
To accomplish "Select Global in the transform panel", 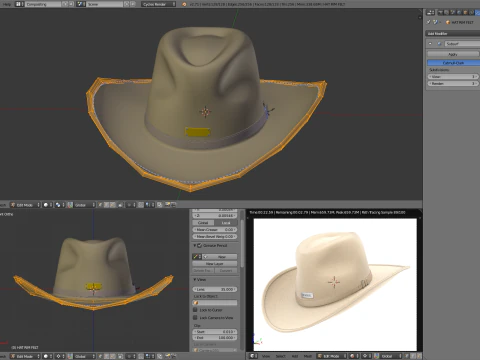I will coord(203,223).
